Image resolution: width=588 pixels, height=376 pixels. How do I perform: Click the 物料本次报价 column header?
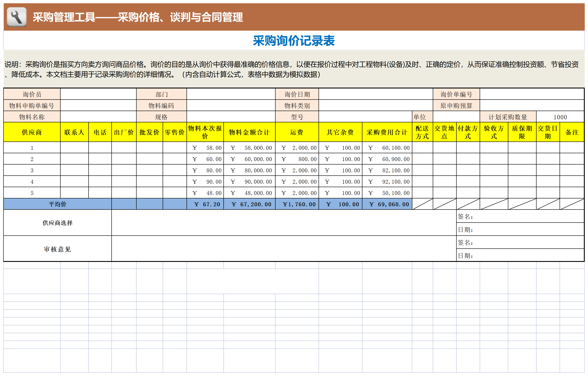[x=205, y=132]
